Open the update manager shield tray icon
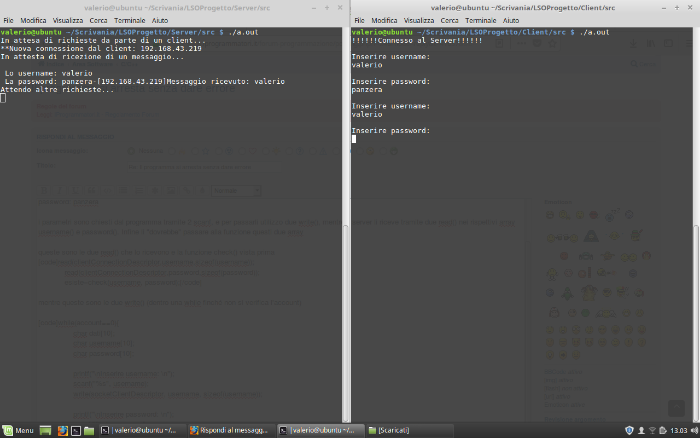This screenshot has width=700, height=438. click(629, 430)
